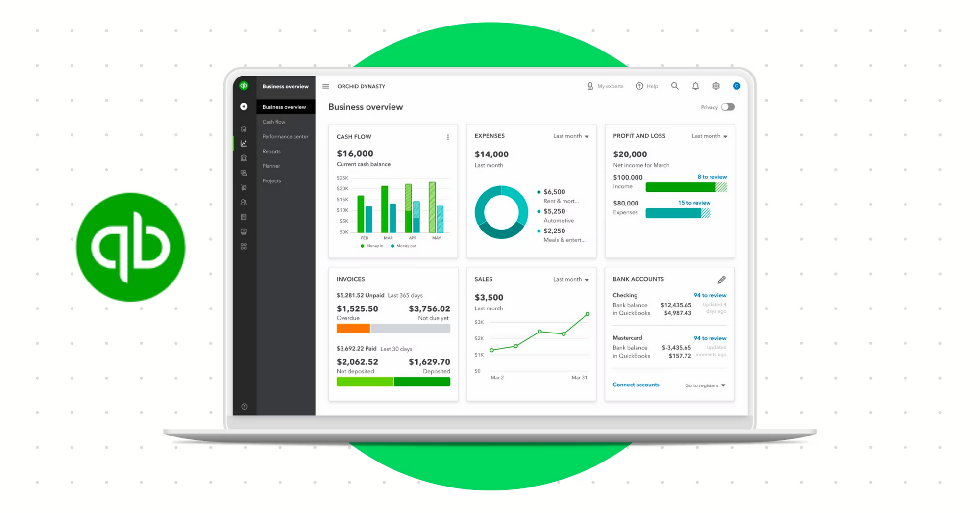The height and width of the screenshot is (513, 980).
Task: Click the light green Not deposited bar
Action: point(365,382)
